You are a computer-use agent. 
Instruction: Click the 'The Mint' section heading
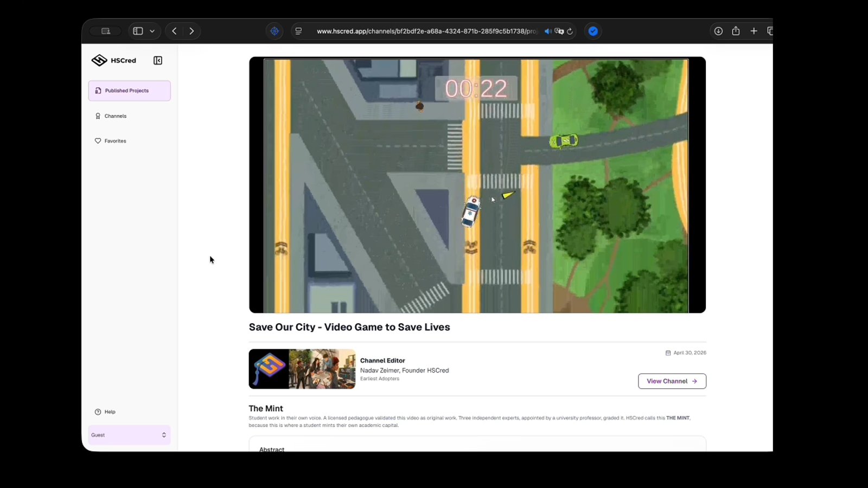tap(266, 408)
